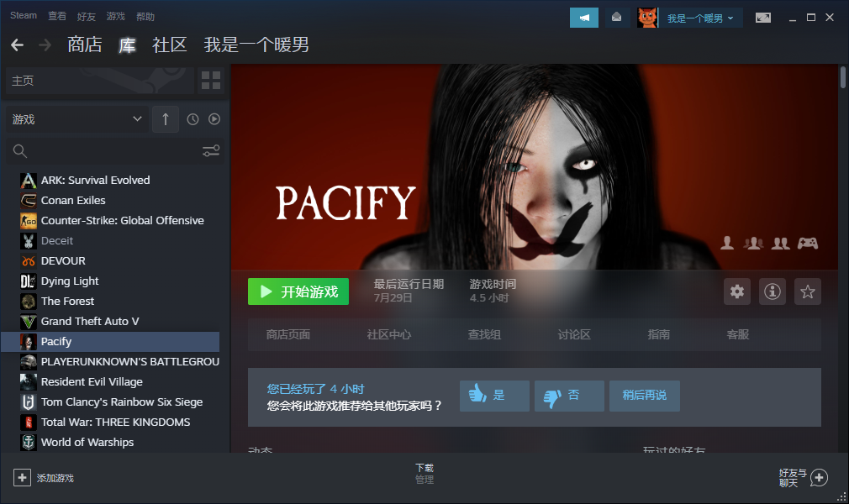Image resolution: width=849 pixels, height=504 pixels.
Task: Go to 社区 community tab
Action: point(170,45)
